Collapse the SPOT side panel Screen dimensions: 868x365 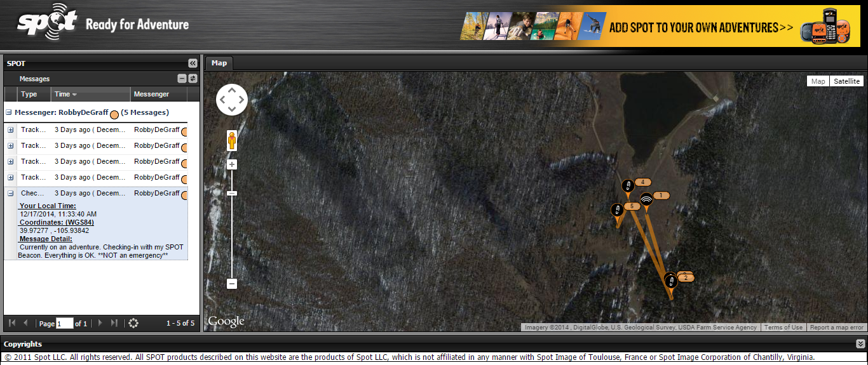click(193, 63)
